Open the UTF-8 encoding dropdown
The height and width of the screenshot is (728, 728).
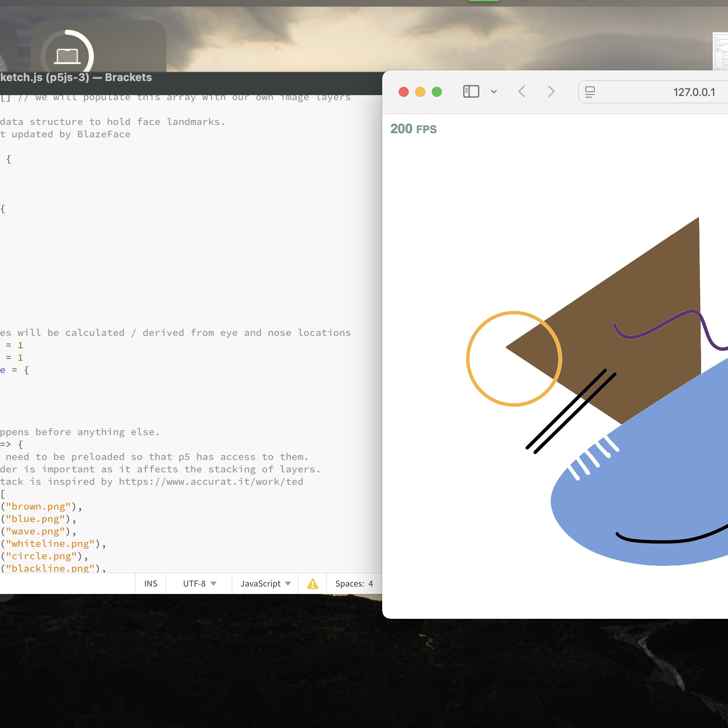click(x=198, y=584)
